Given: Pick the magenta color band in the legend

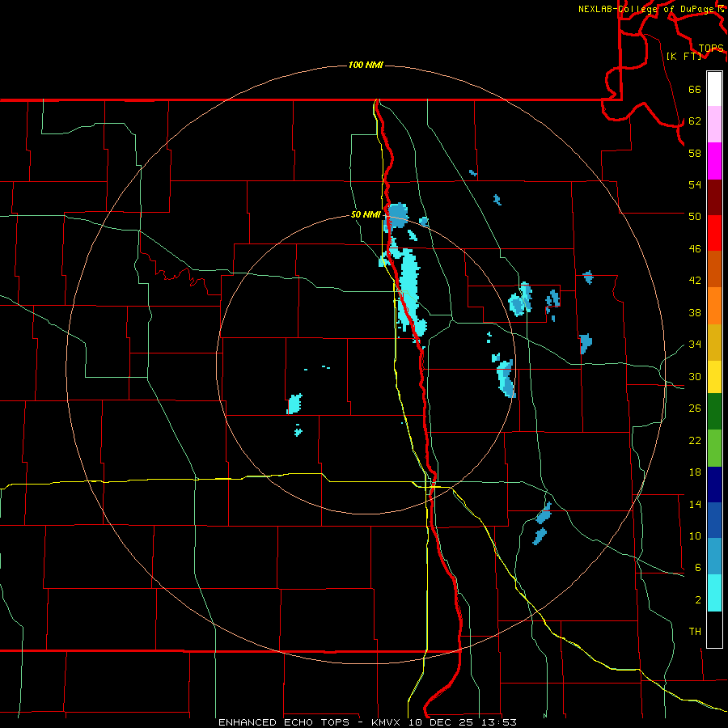Looking at the screenshot, I should 714,161.
